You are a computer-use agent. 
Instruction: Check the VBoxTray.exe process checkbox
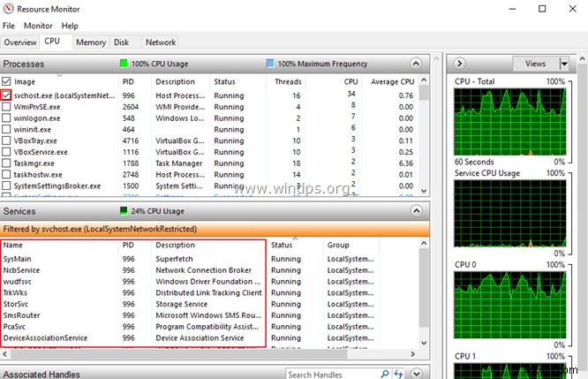point(6,140)
